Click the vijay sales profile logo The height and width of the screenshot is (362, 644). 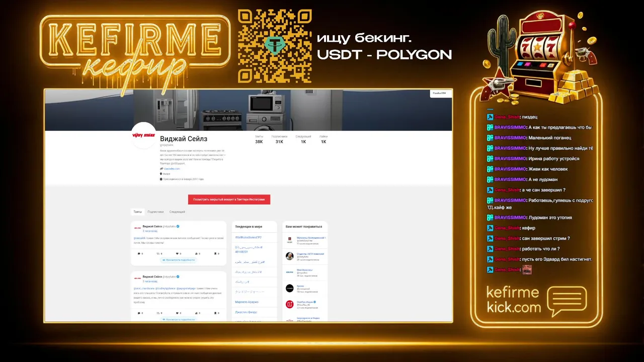[x=143, y=135]
